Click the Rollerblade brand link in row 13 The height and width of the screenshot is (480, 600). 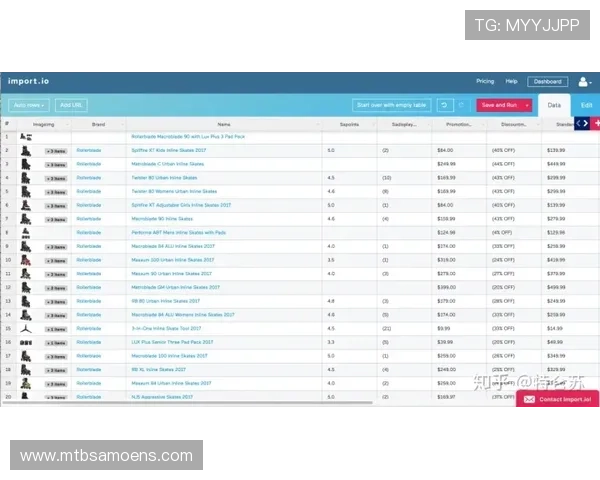pyautogui.click(x=89, y=301)
